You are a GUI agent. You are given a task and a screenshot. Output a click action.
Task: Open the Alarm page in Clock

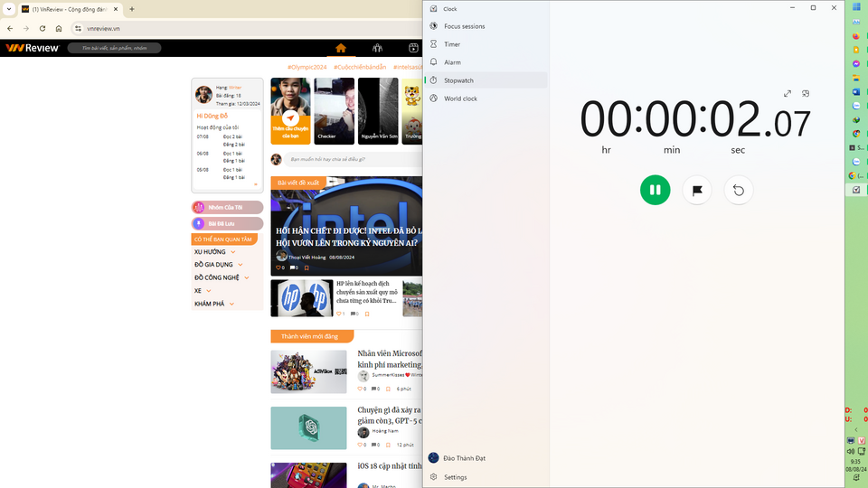(x=486, y=62)
